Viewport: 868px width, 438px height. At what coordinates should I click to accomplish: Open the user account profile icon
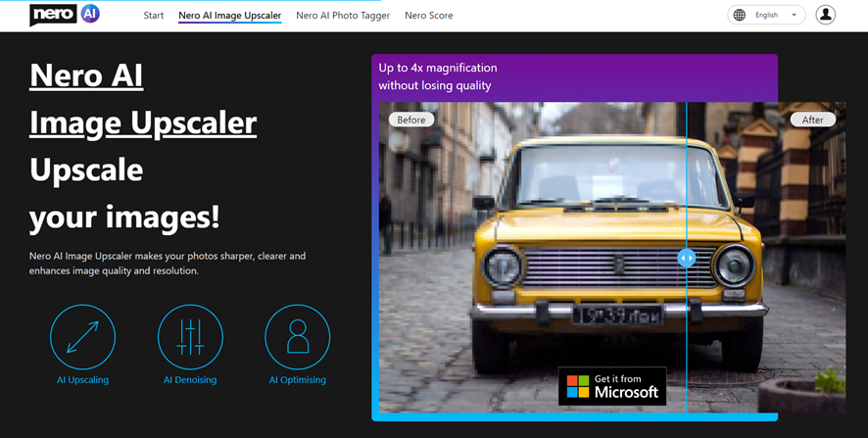point(825,15)
